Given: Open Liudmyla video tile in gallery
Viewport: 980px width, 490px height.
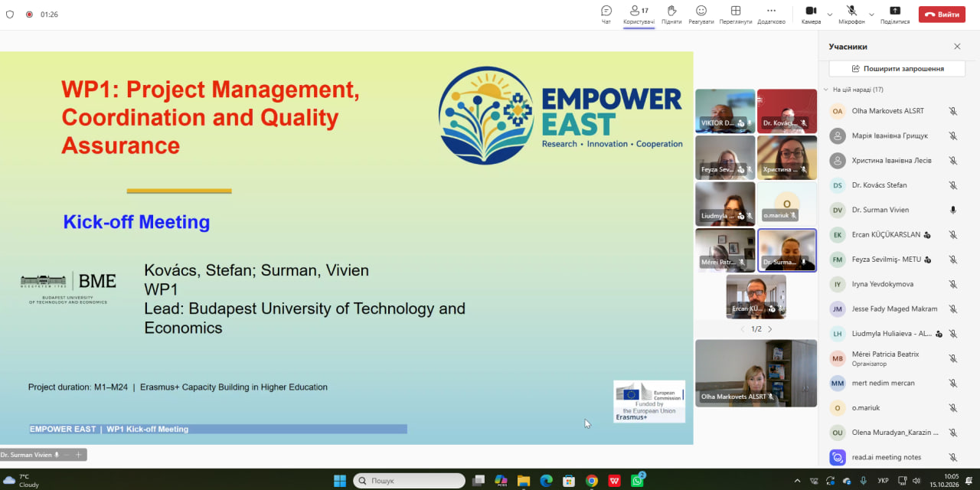Looking at the screenshot, I should 725,204.
